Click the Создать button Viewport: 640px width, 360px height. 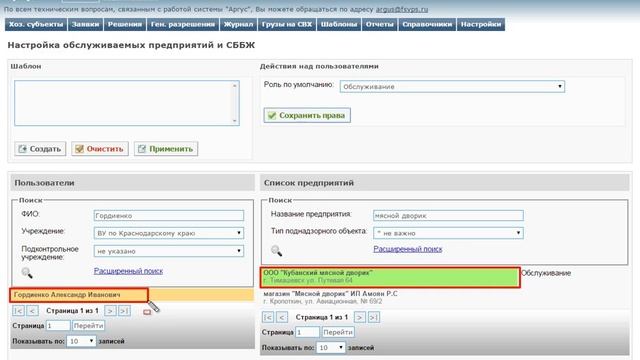[40, 149]
